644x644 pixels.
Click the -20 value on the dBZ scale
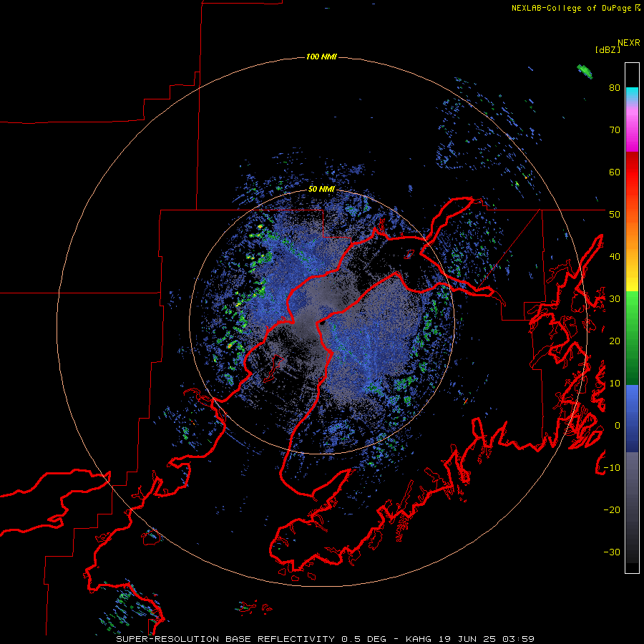612,509
